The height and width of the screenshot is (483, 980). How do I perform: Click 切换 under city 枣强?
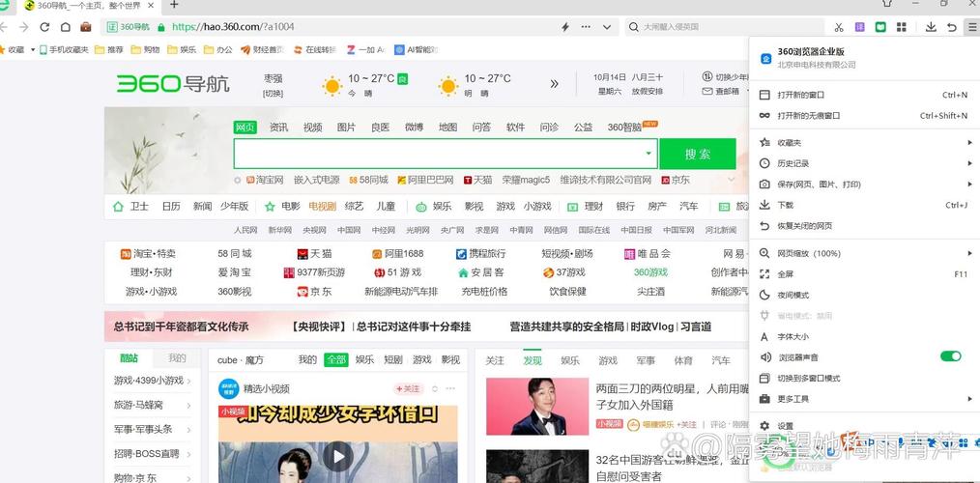tap(274, 94)
